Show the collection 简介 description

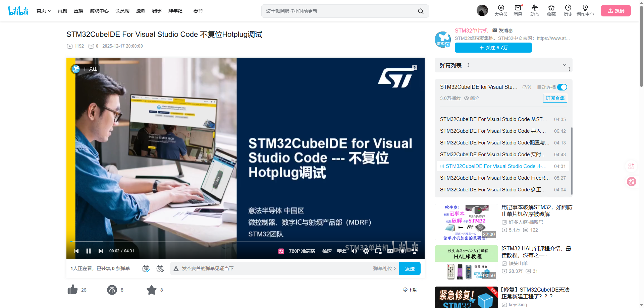(x=472, y=98)
